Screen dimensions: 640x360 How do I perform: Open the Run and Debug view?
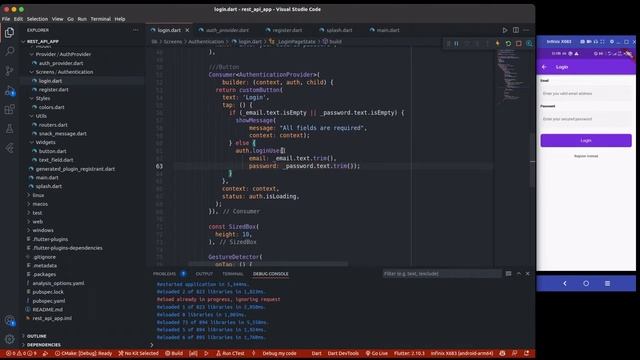click(9, 91)
